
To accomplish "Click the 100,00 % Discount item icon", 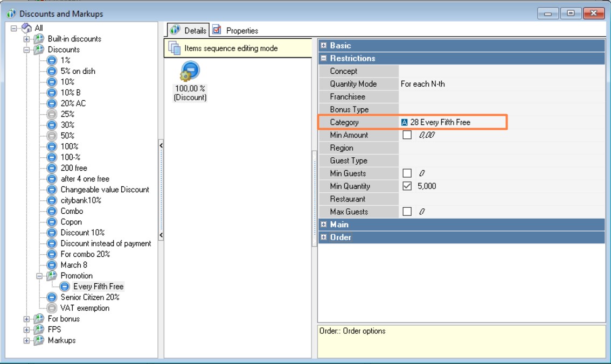I will pyautogui.click(x=190, y=72).
